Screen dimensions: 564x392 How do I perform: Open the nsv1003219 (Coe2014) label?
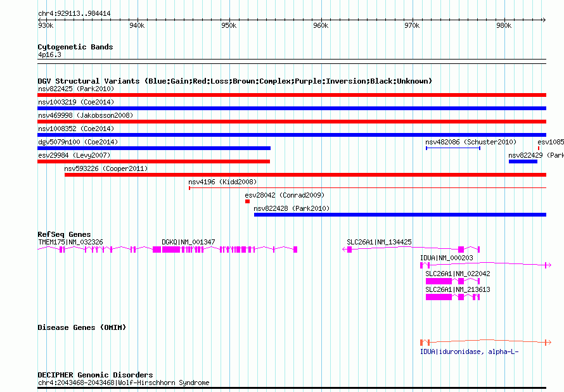coord(76,102)
